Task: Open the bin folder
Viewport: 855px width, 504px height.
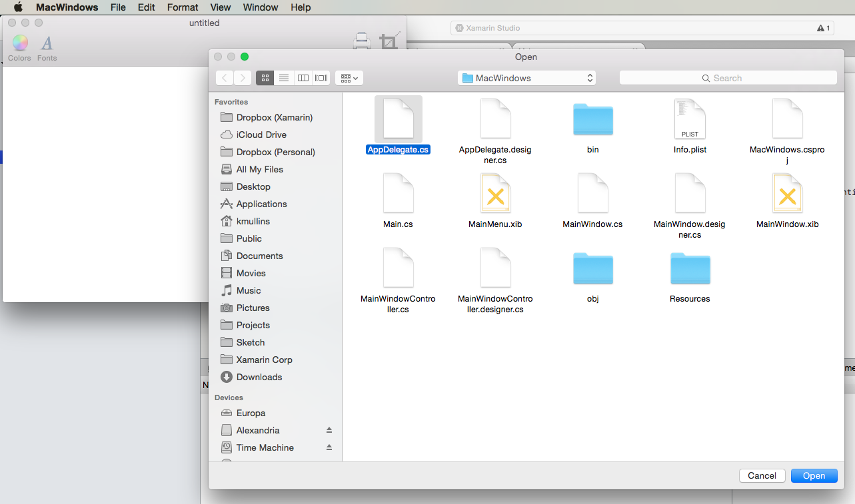Action: pos(592,119)
